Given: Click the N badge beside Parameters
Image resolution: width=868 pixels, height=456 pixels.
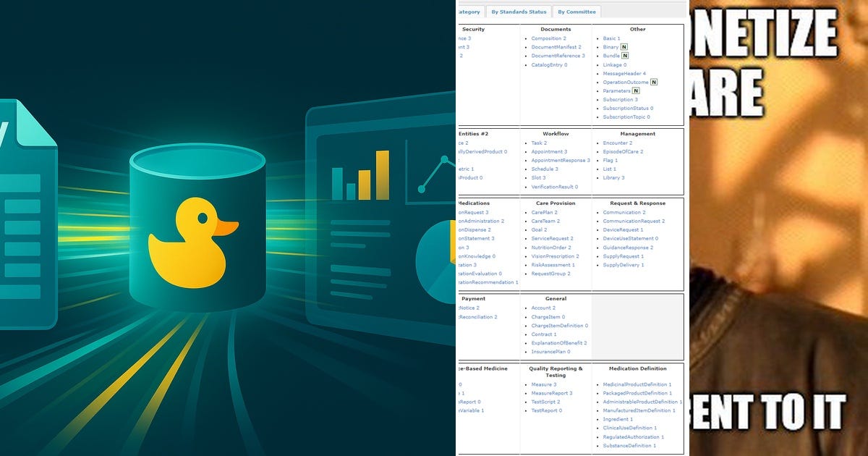Looking at the screenshot, I should tap(636, 91).
